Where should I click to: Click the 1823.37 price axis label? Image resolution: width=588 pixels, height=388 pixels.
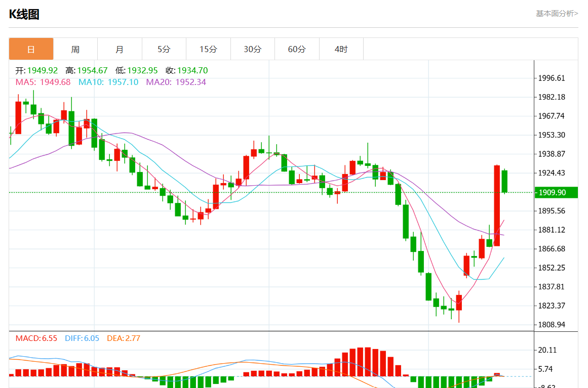pos(551,306)
